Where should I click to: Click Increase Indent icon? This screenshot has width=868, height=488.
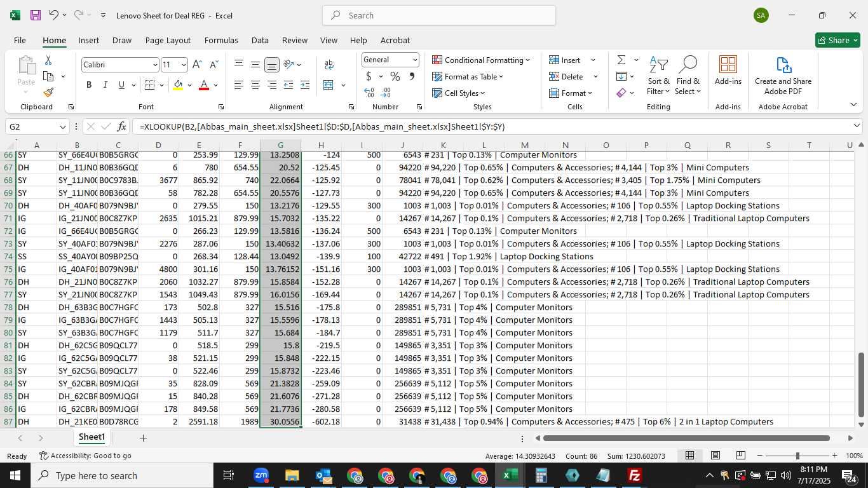(305, 85)
